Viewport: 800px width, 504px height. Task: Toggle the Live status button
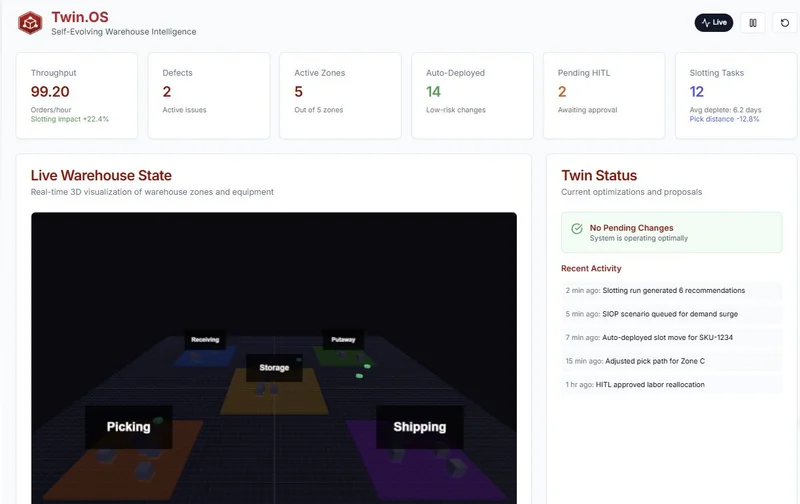pyautogui.click(x=714, y=22)
